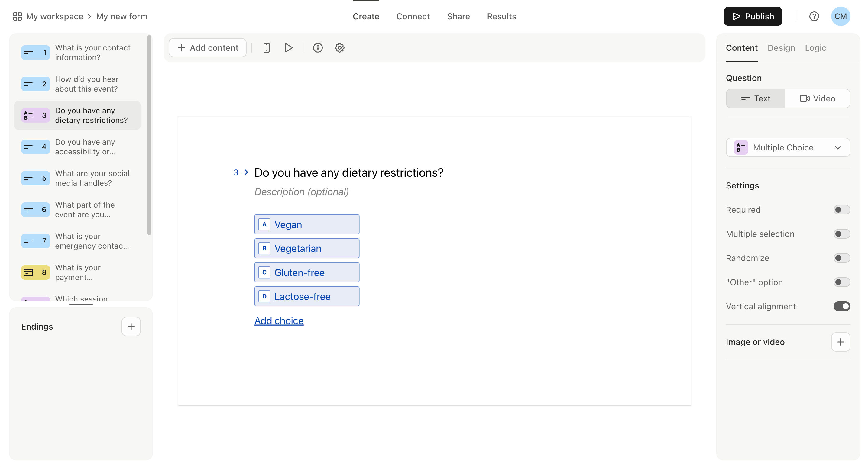This screenshot has width=868, height=467.
Task: Open the accessibility checker icon
Action: click(318, 48)
